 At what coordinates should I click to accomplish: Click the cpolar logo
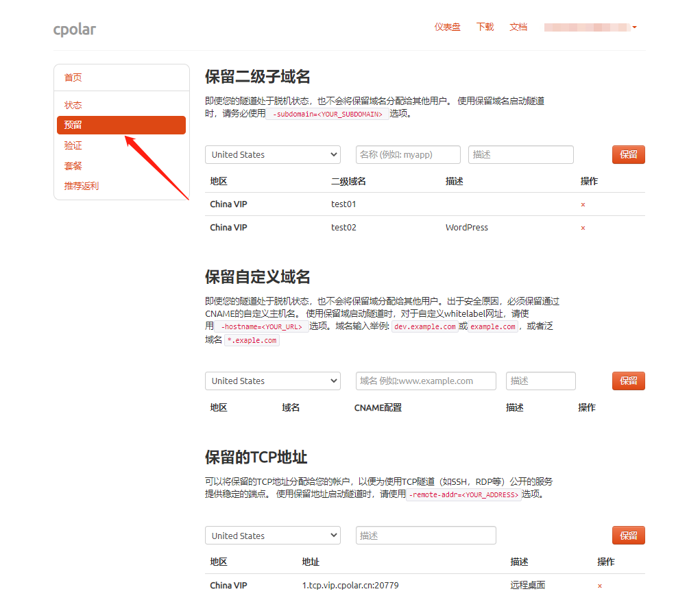click(x=74, y=29)
